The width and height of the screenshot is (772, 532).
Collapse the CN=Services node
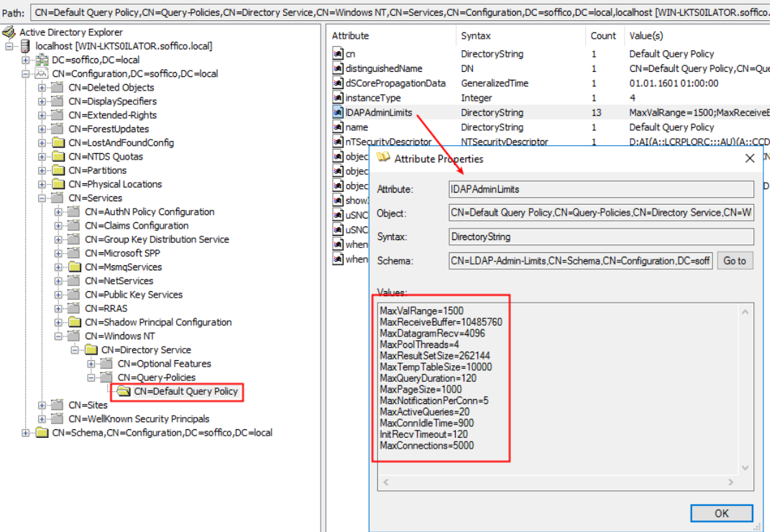click(42, 198)
